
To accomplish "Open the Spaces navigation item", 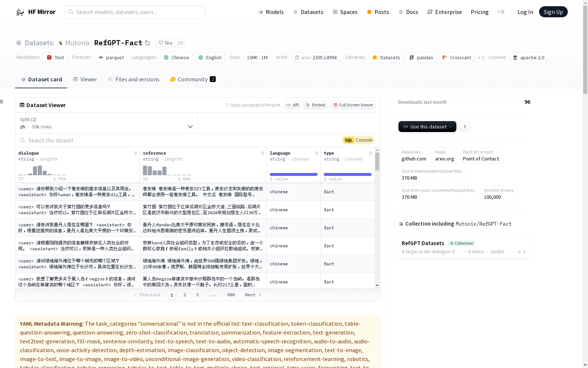I will (345, 12).
